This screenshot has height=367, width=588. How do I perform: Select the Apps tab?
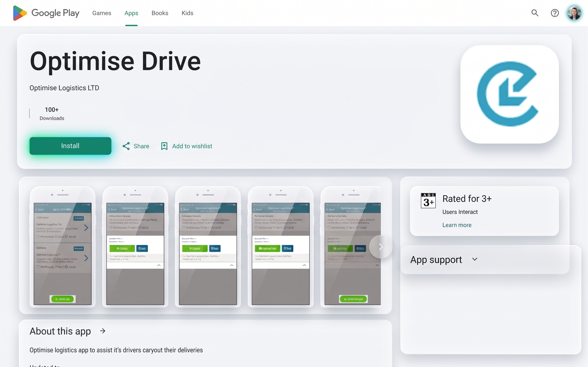click(131, 13)
